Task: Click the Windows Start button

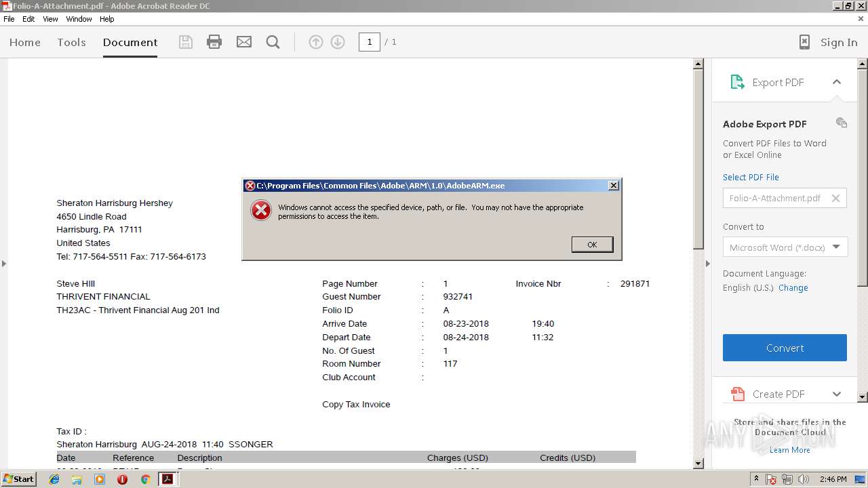Action: pyautogui.click(x=18, y=479)
